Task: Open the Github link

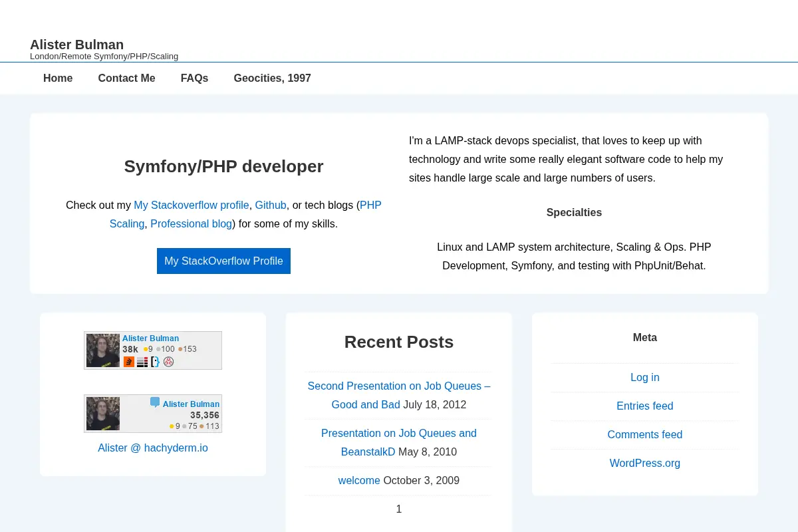Action: pos(271,205)
